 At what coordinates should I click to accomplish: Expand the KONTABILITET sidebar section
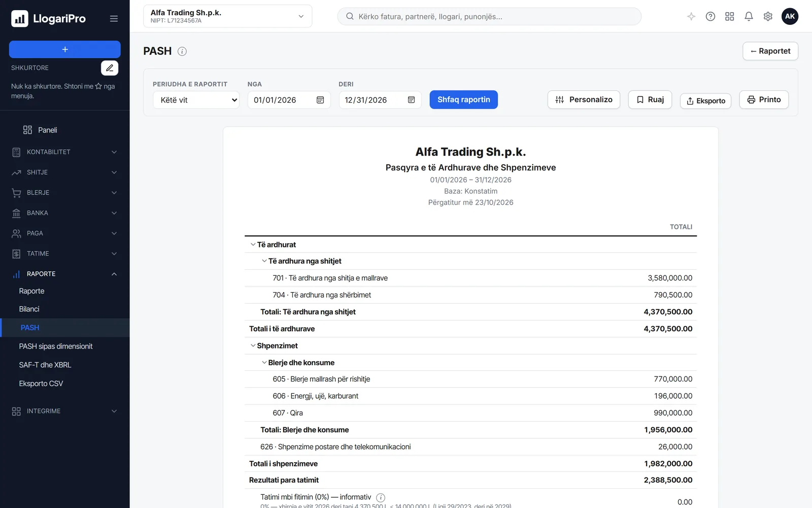[64, 152]
